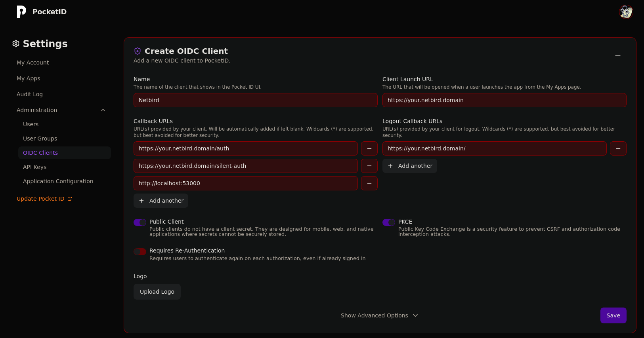
Task: Click the Name input field
Action: [255, 100]
